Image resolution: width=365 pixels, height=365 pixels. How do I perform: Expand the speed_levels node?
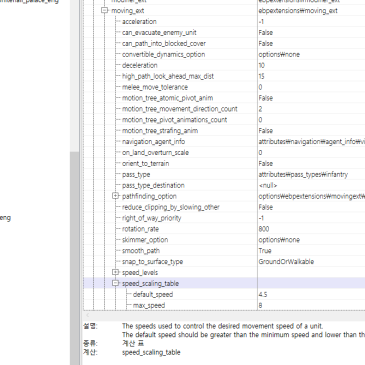click(x=115, y=272)
